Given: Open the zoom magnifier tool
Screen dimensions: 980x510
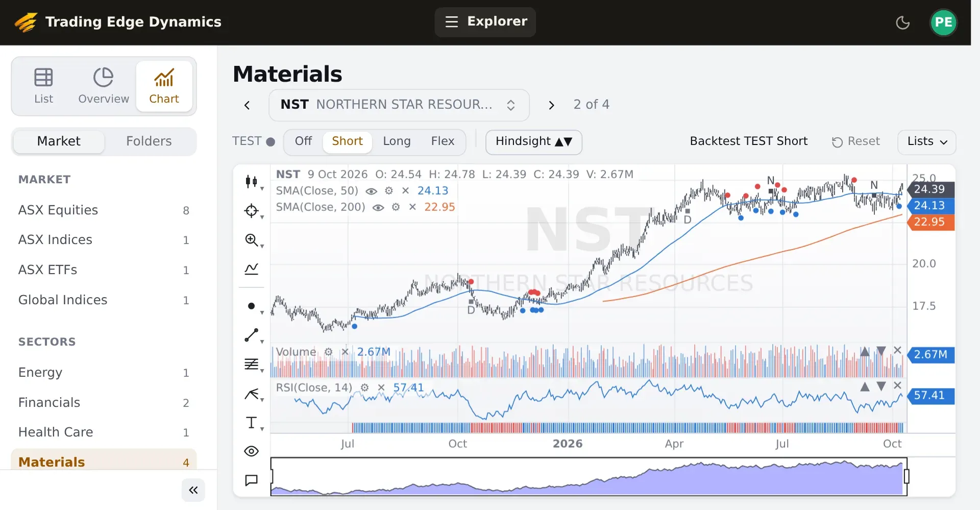Looking at the screenshot, I should click(251, 240).
